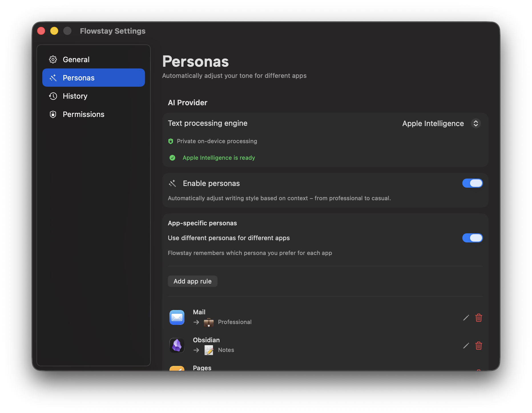This screenshot has width=532, height=413.
Task: Click the Add app rule button
Action: pyautogui.click(x=192, y=281)
